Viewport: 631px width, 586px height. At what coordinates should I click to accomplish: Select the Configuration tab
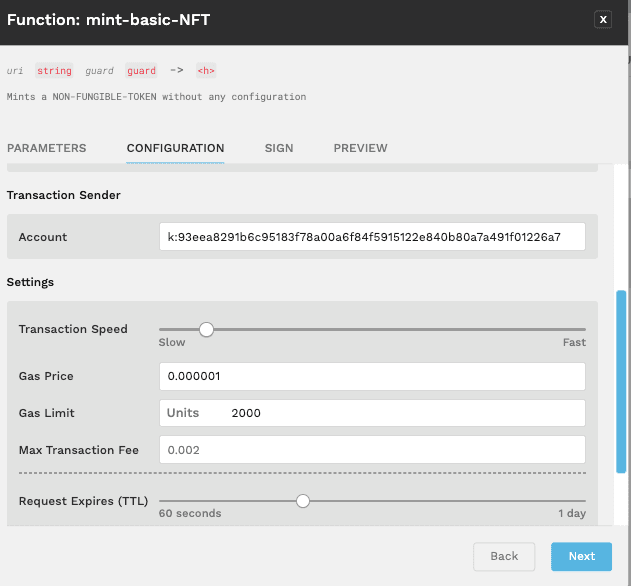coord(175,148)
